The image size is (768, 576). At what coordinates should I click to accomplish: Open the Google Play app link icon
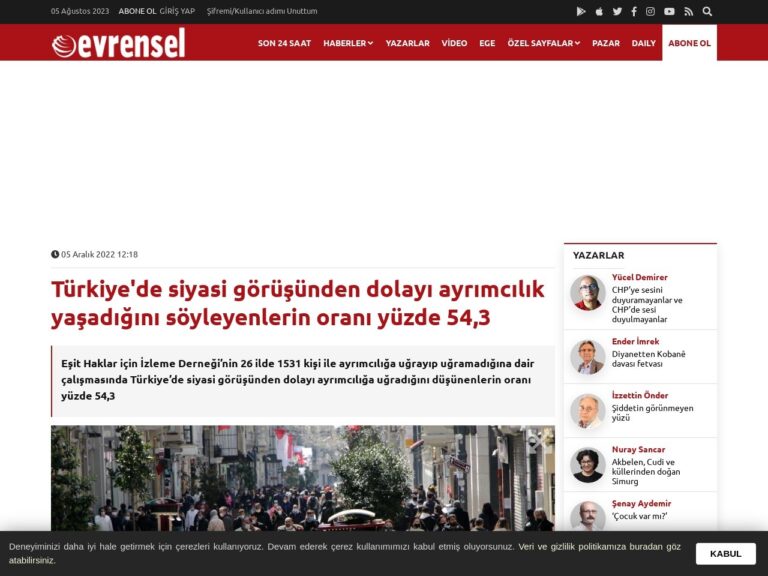(581, 12)
